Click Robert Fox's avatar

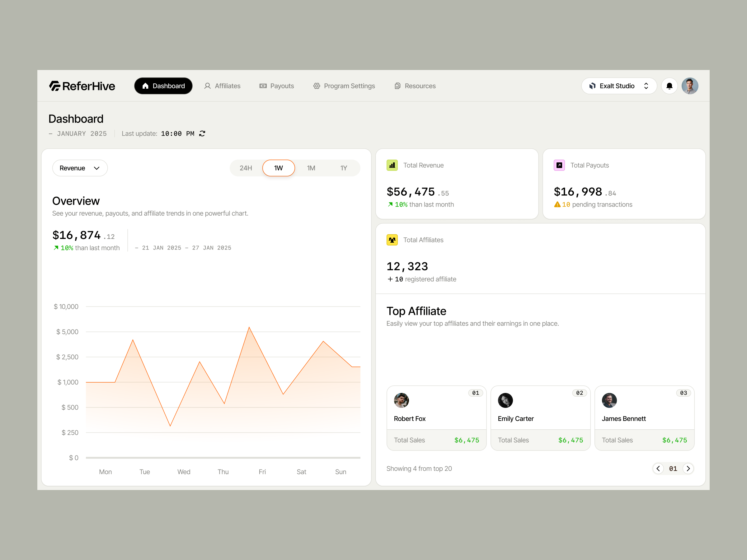click(402, 400)
